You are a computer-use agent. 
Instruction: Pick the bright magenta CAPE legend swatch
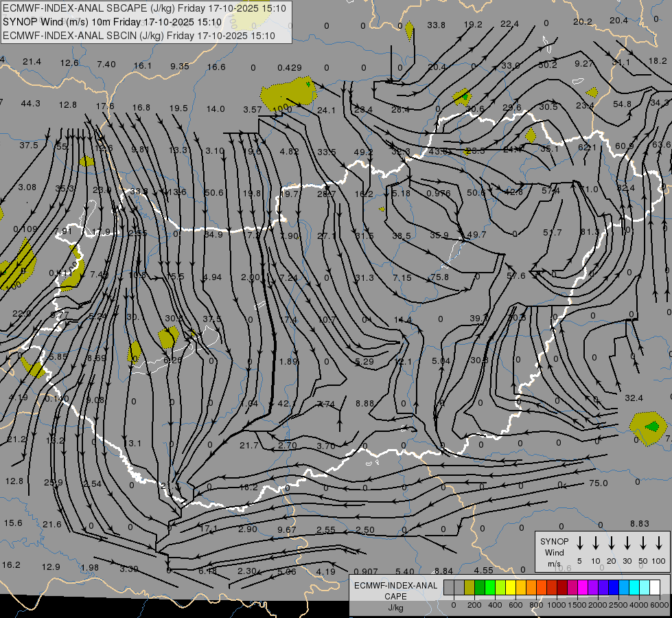pos(583,588)
